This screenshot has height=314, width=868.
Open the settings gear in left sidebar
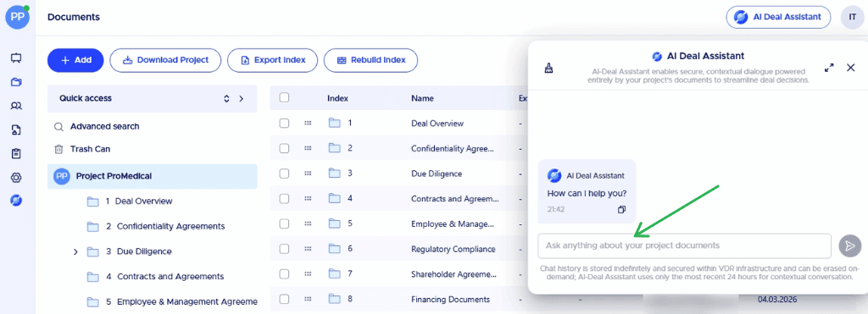(16, 178)
